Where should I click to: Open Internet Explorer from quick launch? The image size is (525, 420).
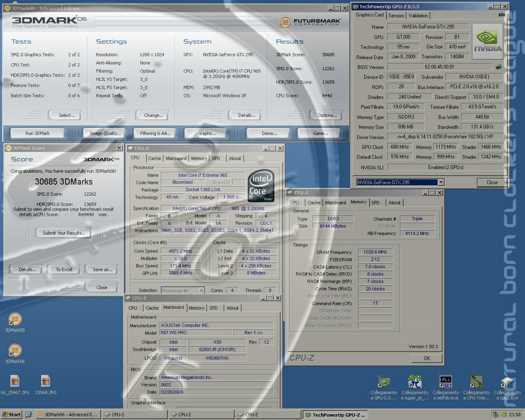[x=28, y=415]
